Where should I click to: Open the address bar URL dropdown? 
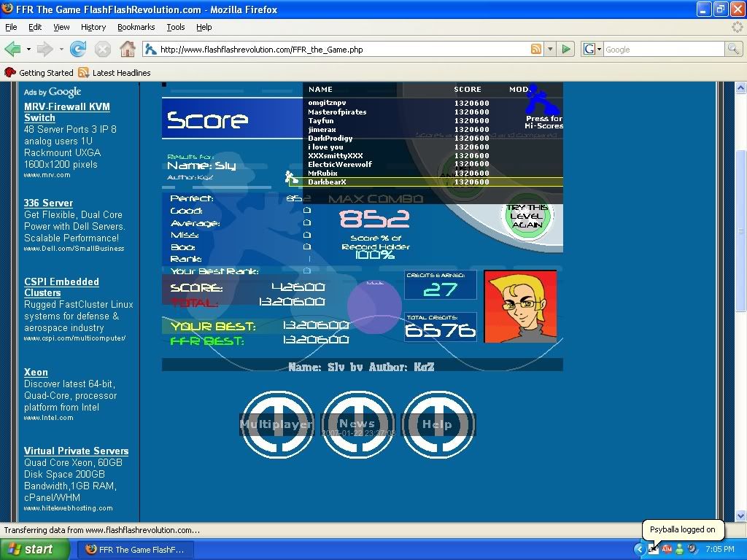[x=551, y=50]
